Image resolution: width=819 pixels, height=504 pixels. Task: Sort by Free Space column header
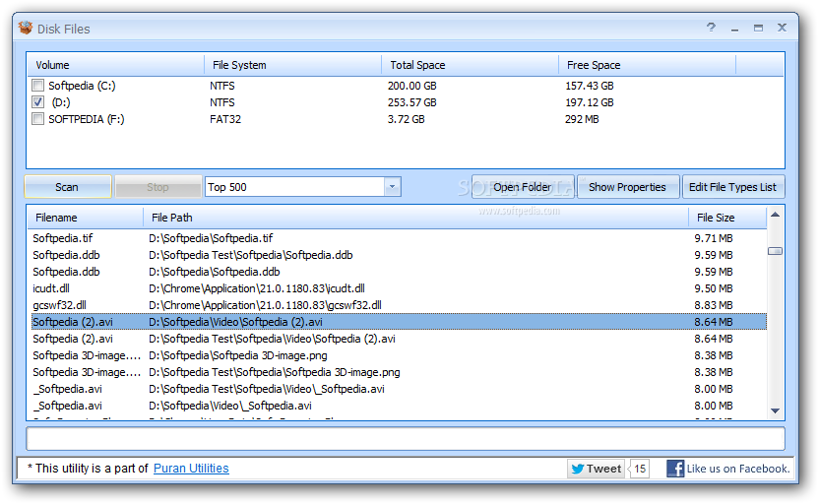648,65
